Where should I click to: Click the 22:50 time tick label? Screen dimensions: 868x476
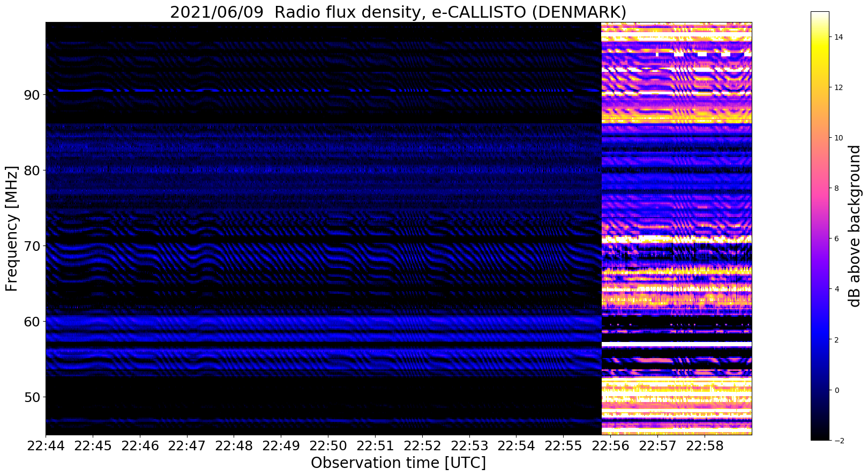click(x=328, y=445)
